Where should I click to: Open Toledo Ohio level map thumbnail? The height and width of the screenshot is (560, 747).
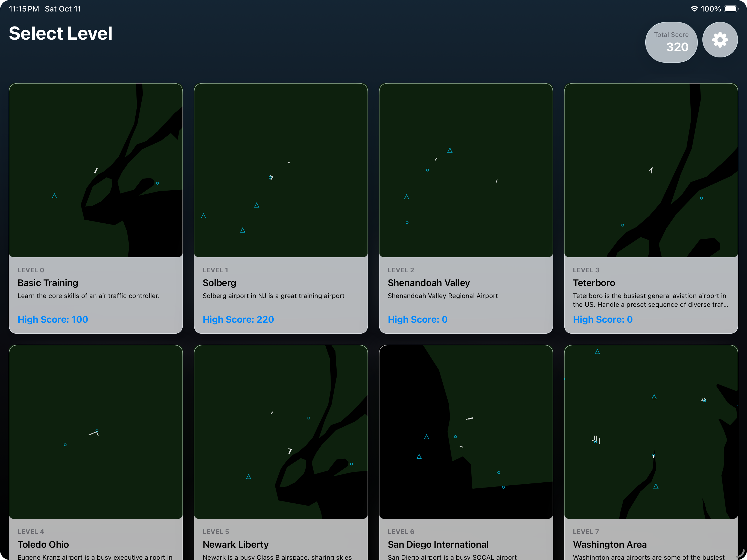pos(96,432)
